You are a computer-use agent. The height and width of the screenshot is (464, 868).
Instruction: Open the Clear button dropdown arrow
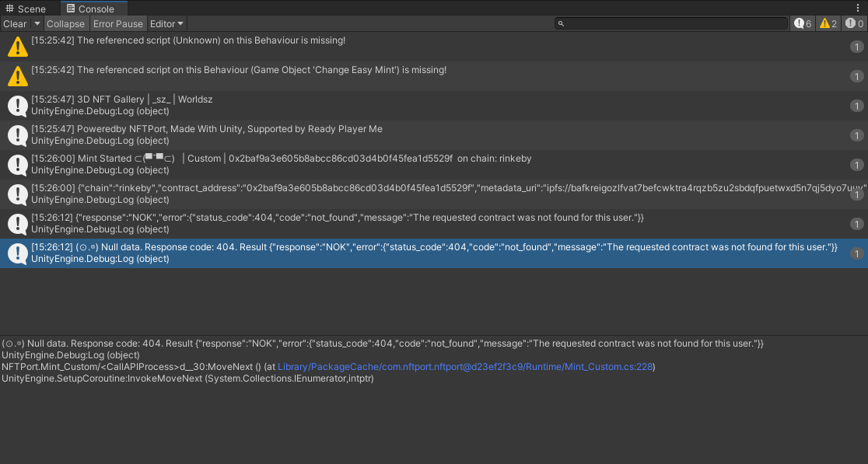(37, 23)
